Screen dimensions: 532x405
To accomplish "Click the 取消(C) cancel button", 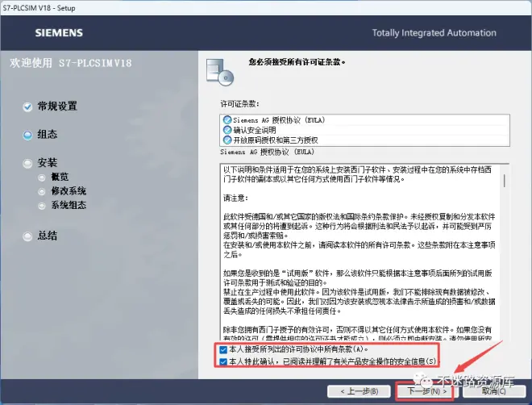I will 493,391.
